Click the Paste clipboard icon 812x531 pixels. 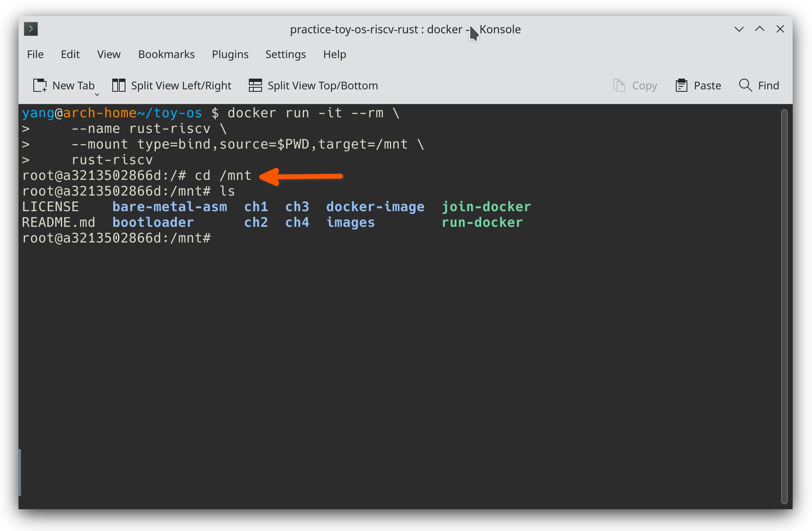tap(681, 85)
